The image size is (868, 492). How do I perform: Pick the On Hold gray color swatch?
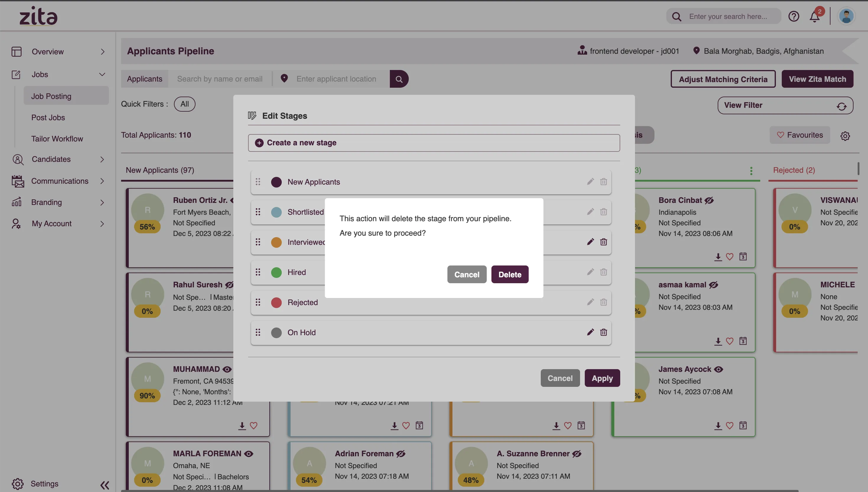click(x=276, y=333)
